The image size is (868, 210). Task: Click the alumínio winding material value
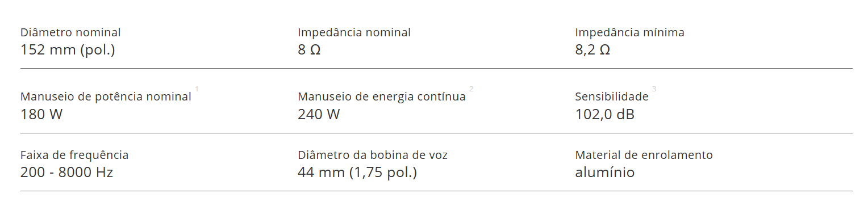click(x=604, y=172)
